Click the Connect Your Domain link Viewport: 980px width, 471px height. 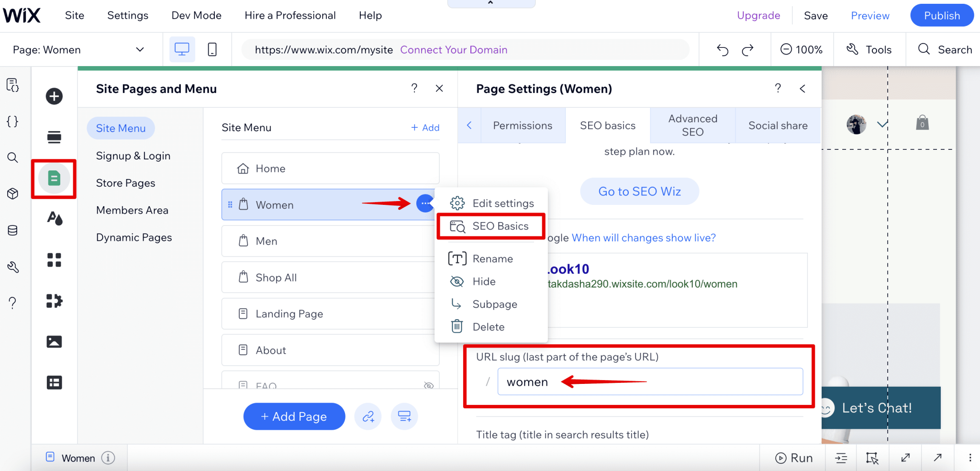pyautogui.click(x=453, y=49)
